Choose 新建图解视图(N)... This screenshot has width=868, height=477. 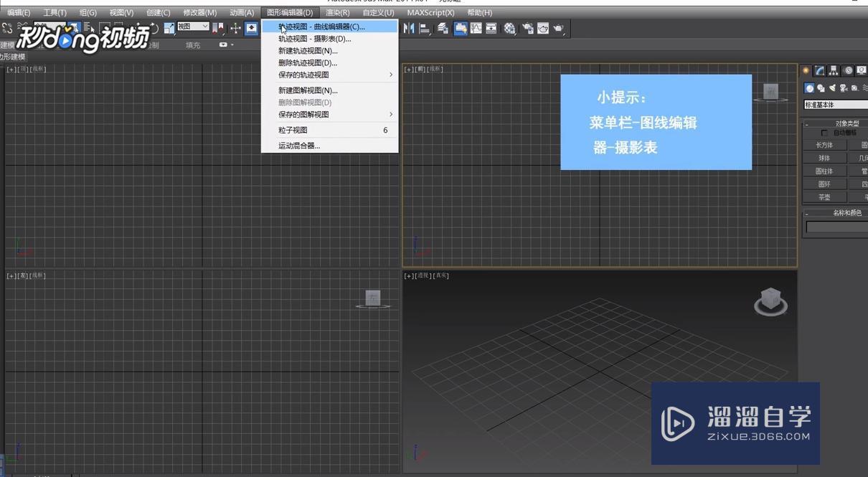click(330, 90)
